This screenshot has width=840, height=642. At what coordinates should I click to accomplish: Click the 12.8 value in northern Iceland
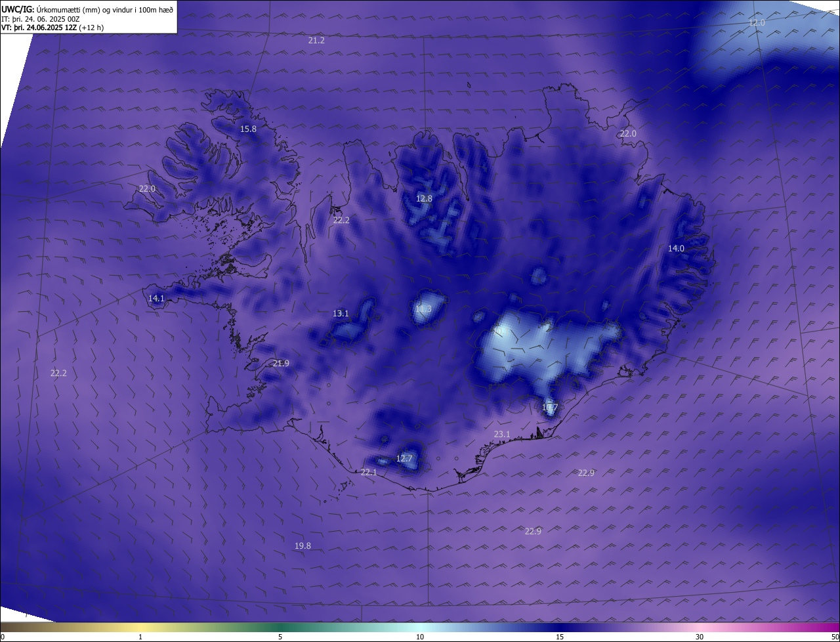424,199
